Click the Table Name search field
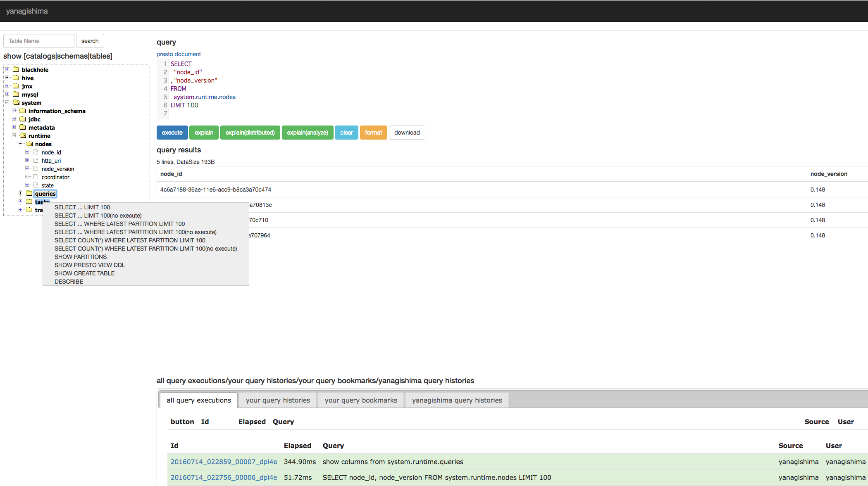Screen dimensions: 868x486 click(x=39, y=41)
